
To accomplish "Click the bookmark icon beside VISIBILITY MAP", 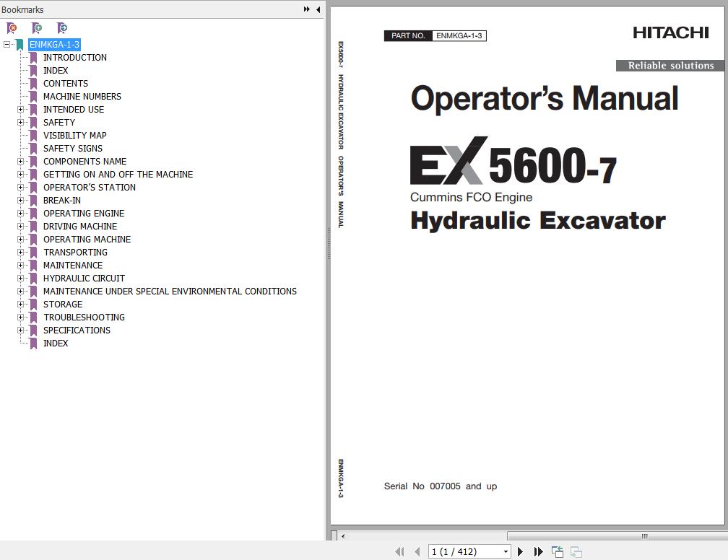I will pos(33,136).
